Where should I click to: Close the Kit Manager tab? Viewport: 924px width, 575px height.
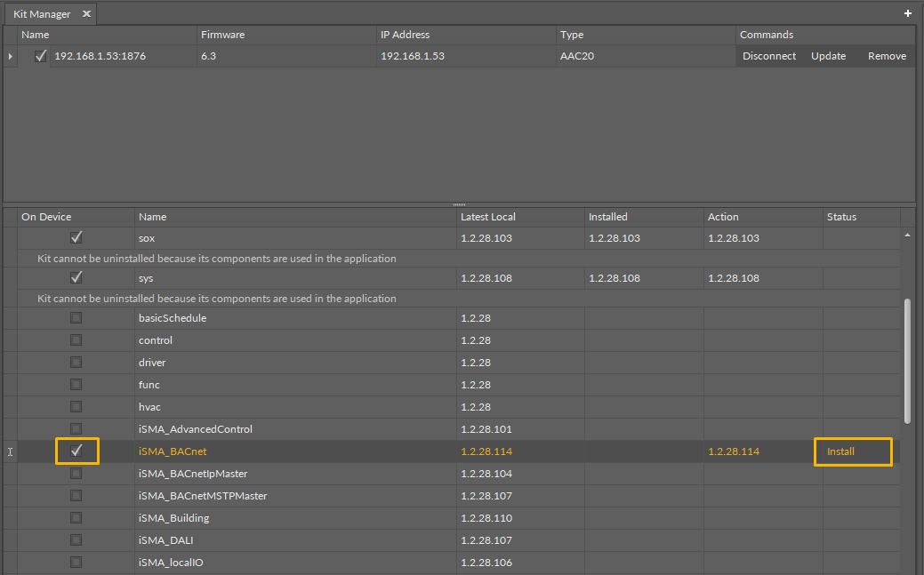86,14
